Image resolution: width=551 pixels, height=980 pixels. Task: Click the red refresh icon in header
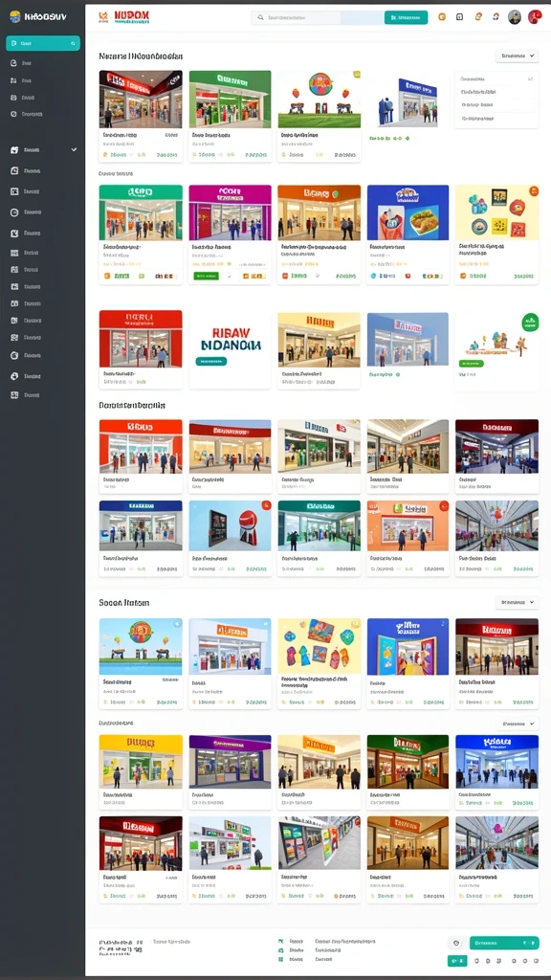coord(496,17)
